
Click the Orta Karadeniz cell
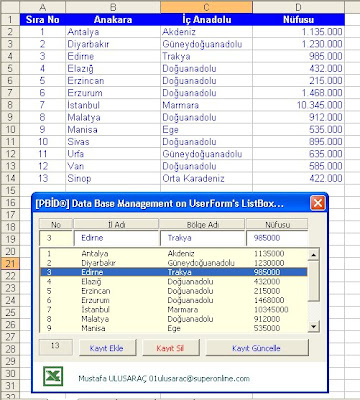[206, 178]
